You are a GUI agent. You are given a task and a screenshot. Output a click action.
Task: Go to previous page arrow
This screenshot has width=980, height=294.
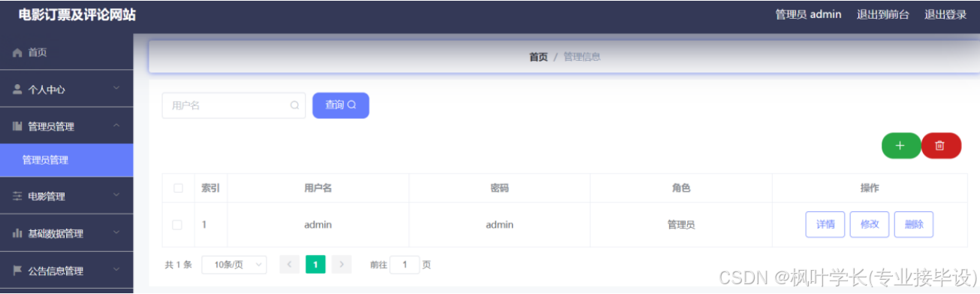tap(289, 265)
